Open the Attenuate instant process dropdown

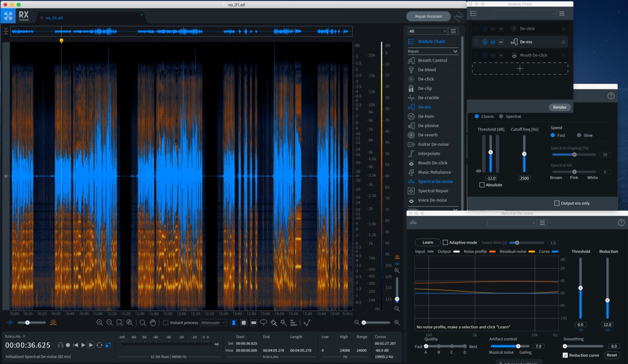[x=213, y=323]
